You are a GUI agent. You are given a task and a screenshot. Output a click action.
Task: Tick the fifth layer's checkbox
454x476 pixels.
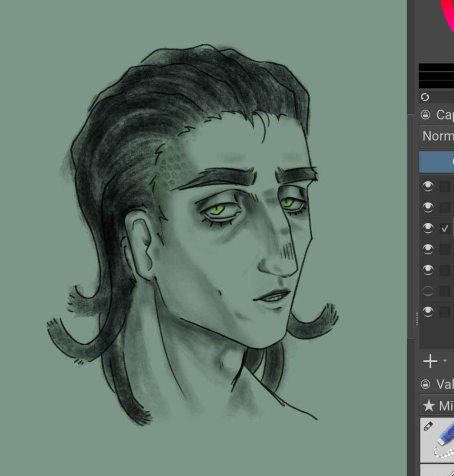[x=444, y=270]
